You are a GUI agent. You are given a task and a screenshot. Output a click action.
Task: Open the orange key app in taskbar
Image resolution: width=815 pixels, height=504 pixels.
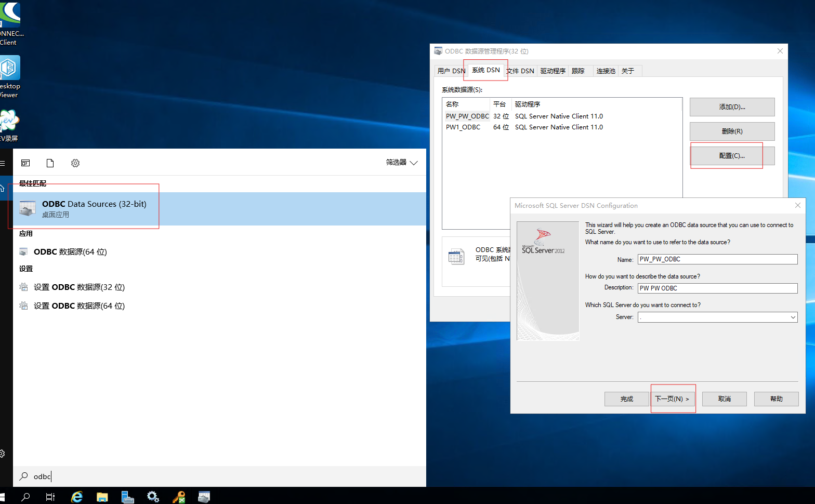[179, 497]
